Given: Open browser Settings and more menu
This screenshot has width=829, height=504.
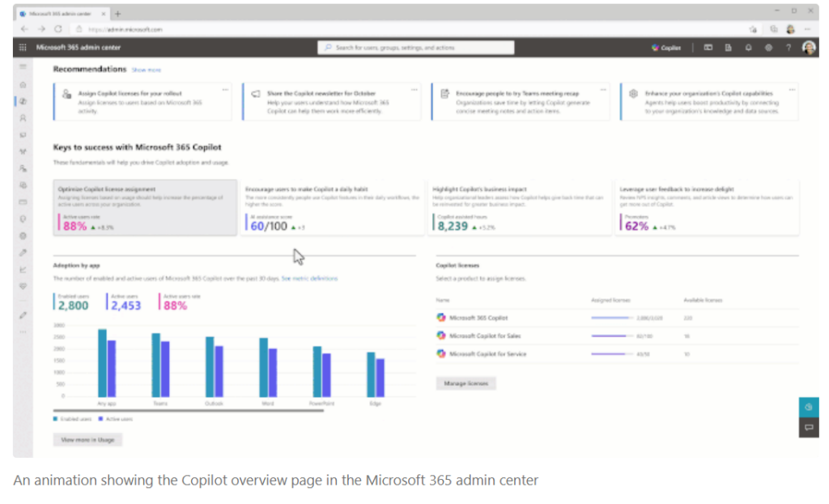Looking at the screenshot, I should 807,30.
